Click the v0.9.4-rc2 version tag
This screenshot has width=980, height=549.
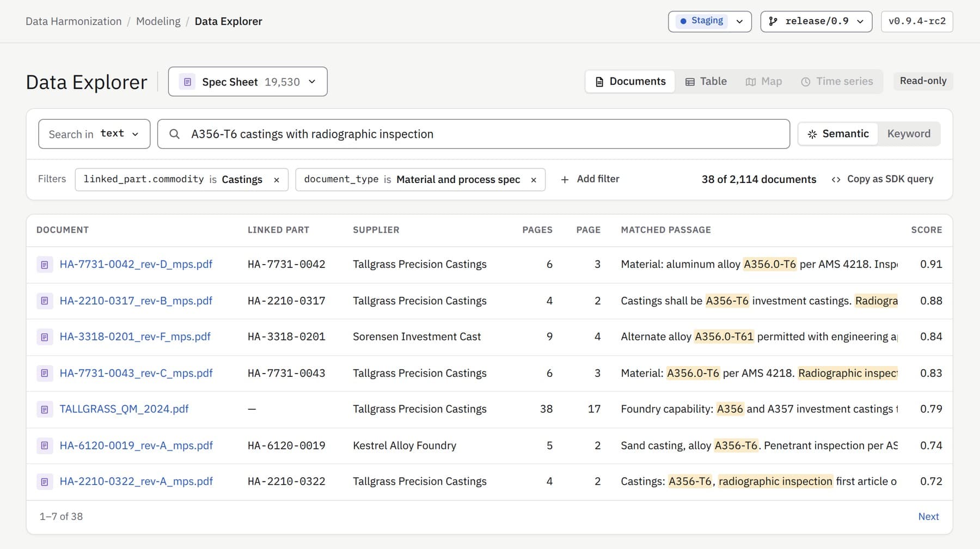pos(917,21)
